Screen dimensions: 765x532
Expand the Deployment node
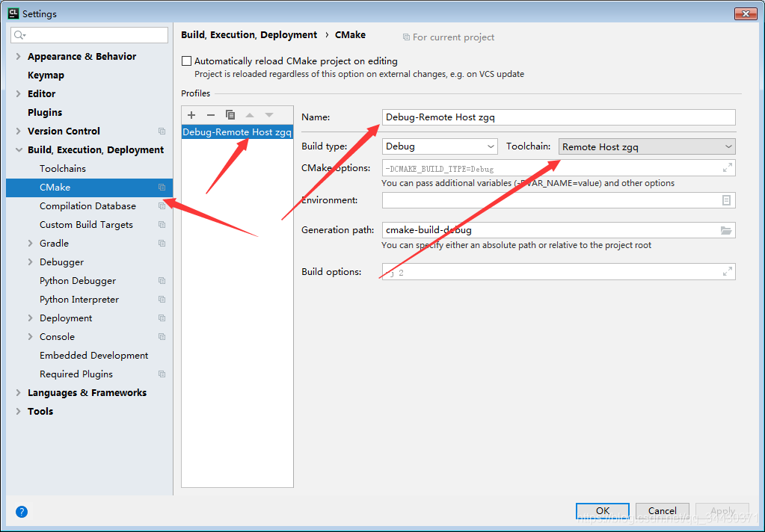pos(30,318)
